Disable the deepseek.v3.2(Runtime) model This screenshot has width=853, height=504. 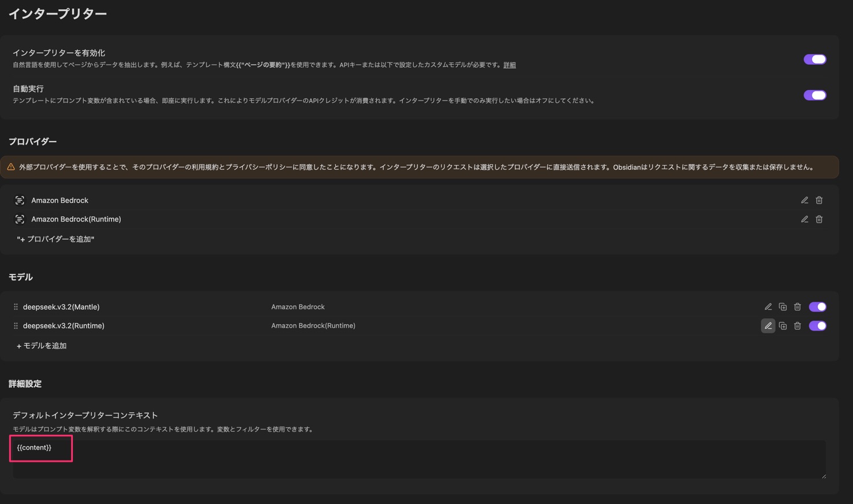click(x=818, y=325)
